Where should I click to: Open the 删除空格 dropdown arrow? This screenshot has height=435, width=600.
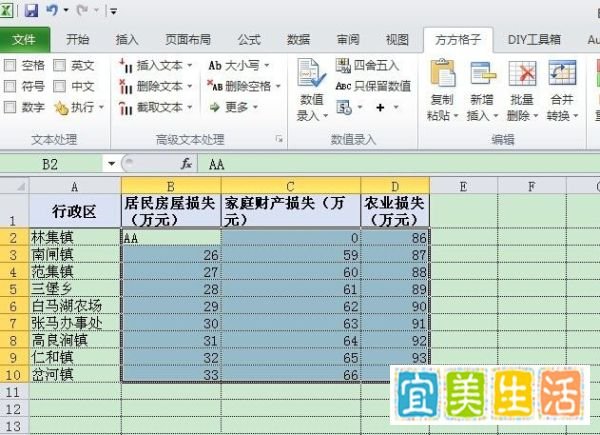278,86
